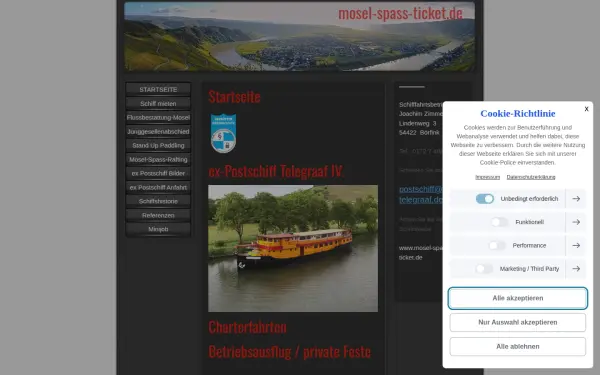Turn on Marketing / Third Party switch
The height and width of the screenshot is (375, 600).
[x=484, y=269]
